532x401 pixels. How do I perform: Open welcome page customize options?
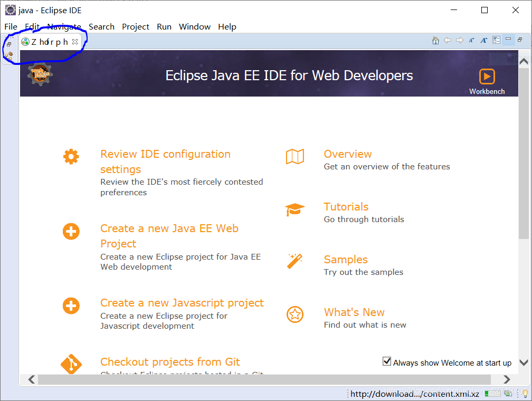pyautogui.click(x=496, y=41)
